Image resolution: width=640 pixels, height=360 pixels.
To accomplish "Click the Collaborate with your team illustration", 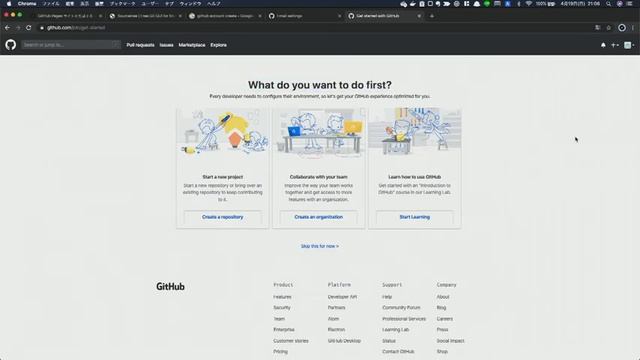I will click(x=319, y=133).
